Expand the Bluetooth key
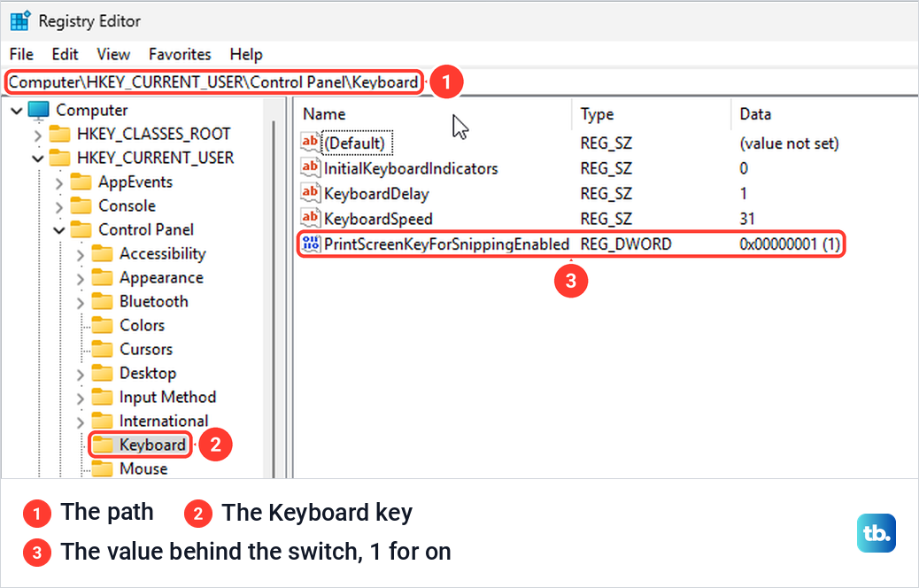The height and width of the screenshot is (588, 919). [x=81, y=303]
